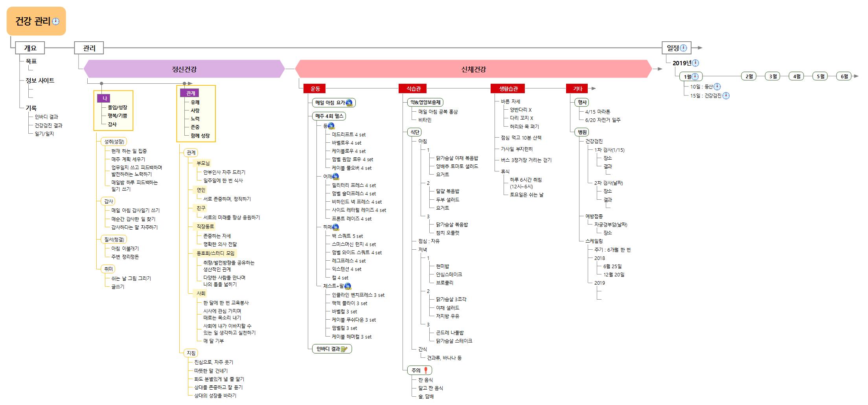
Task: Click the clock icon on 10일 : 등산
Action: pyautogui.click(x=717, y=87)
